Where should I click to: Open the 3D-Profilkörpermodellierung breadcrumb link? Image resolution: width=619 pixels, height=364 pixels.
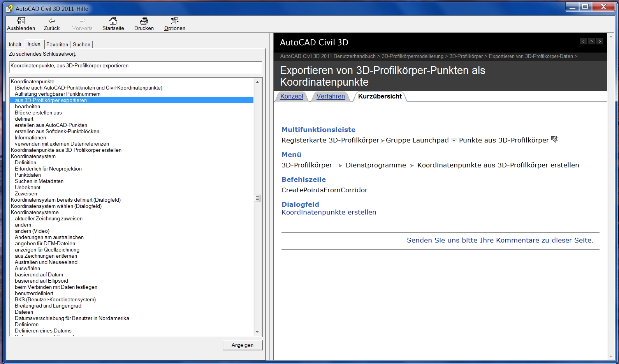[x=413, y=56]
